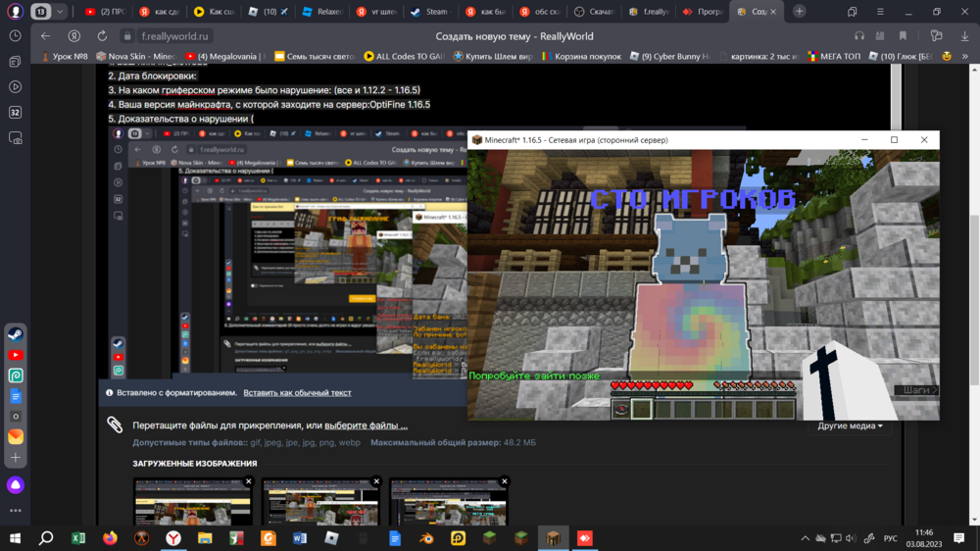Open Windows Start menu
This screenshot has width=980, height=551.
(15, 538)
